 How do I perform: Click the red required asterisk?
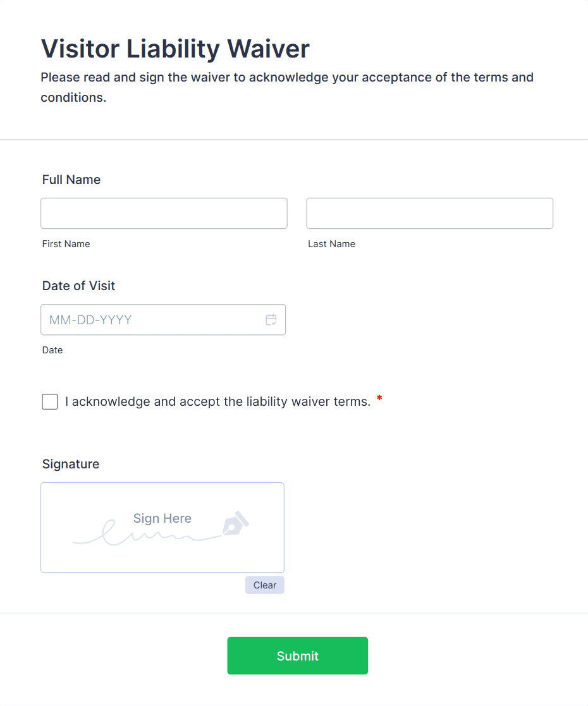(x=379, y=399)
